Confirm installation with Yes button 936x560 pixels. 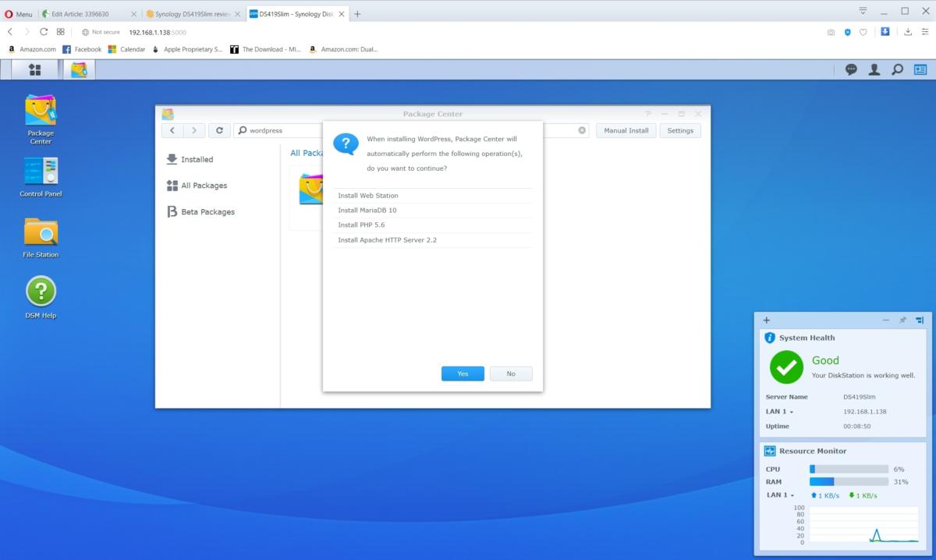point(463,374)
